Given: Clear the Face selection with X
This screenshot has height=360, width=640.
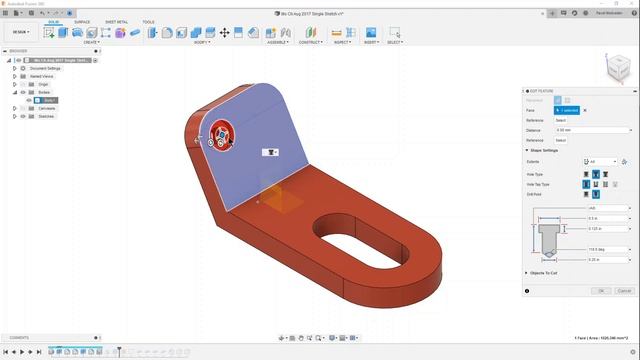Looking at the screenshot, I should click(585, 110).
